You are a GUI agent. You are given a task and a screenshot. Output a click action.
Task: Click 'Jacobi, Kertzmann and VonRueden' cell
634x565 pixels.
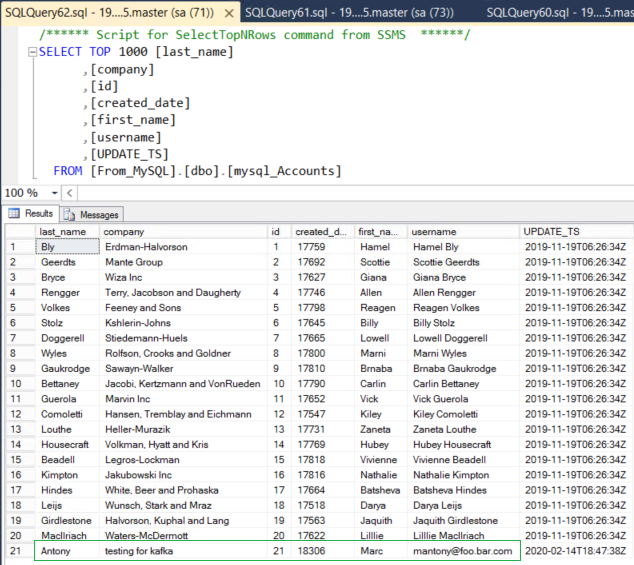183,384
